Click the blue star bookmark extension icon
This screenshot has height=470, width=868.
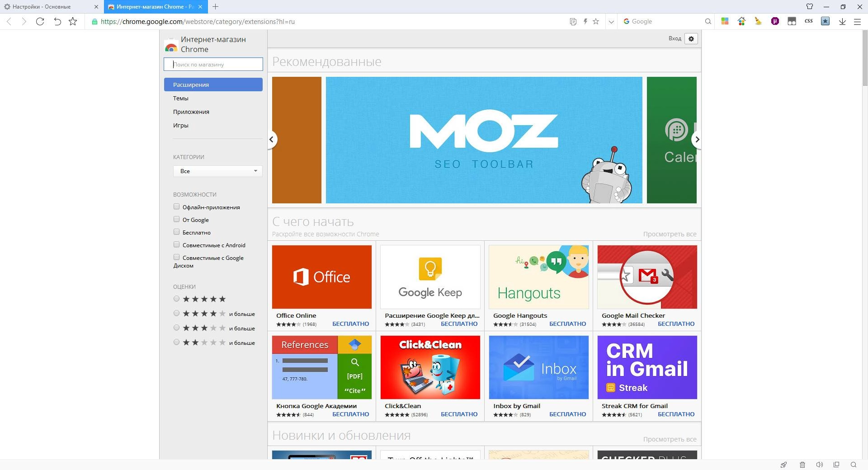pyautogui.click(x=825, y=21)
